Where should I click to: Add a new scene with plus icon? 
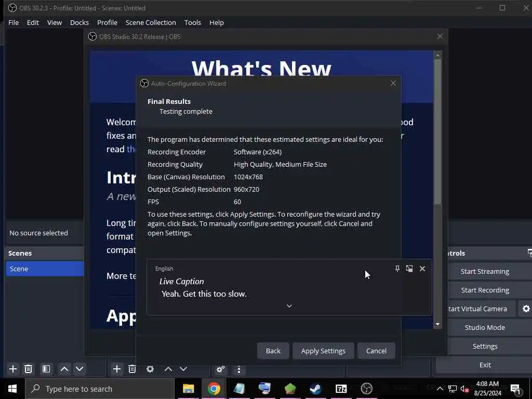[x=13, y=369]
